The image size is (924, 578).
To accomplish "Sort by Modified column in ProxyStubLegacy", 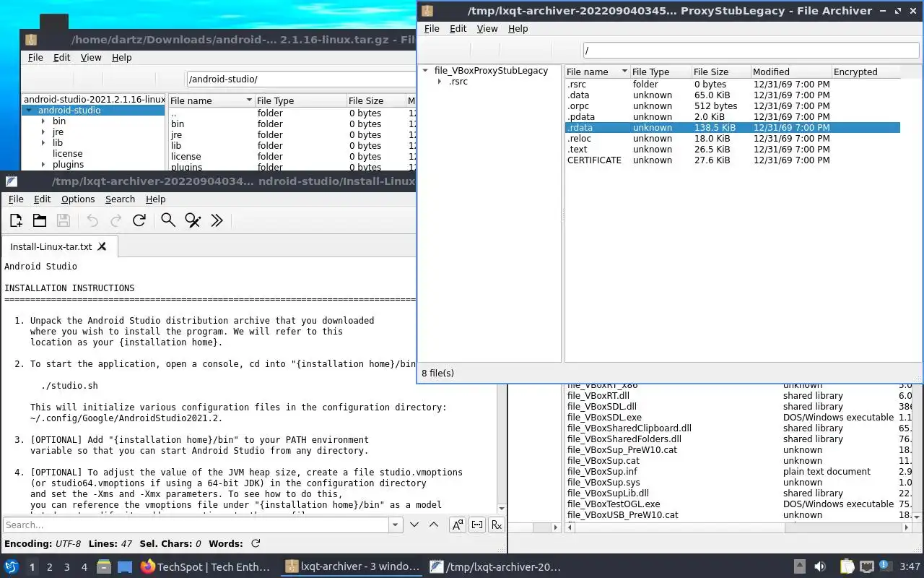I will pyautogui.click(x=790, y=72).
